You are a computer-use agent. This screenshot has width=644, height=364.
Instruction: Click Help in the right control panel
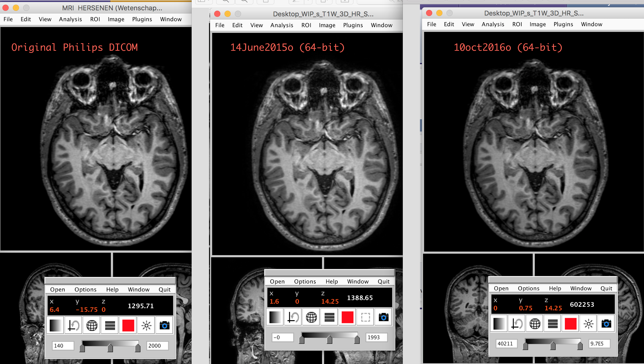tap(555, 288)
